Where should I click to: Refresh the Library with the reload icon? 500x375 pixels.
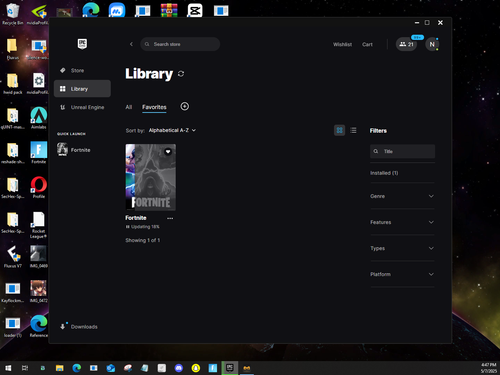pyautogui.click(x=181, y=74)
